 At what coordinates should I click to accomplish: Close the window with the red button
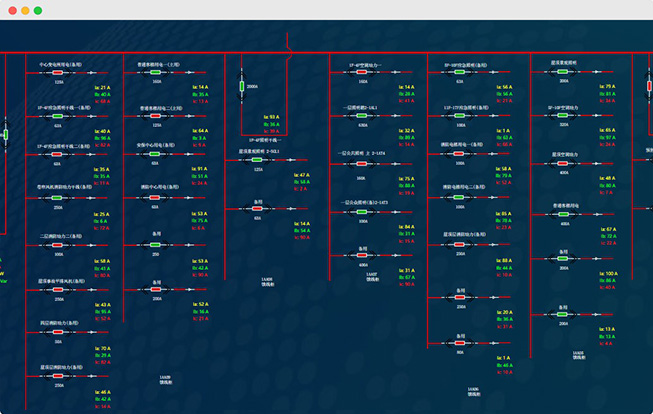pyautogui.click(x=10, y=10)
